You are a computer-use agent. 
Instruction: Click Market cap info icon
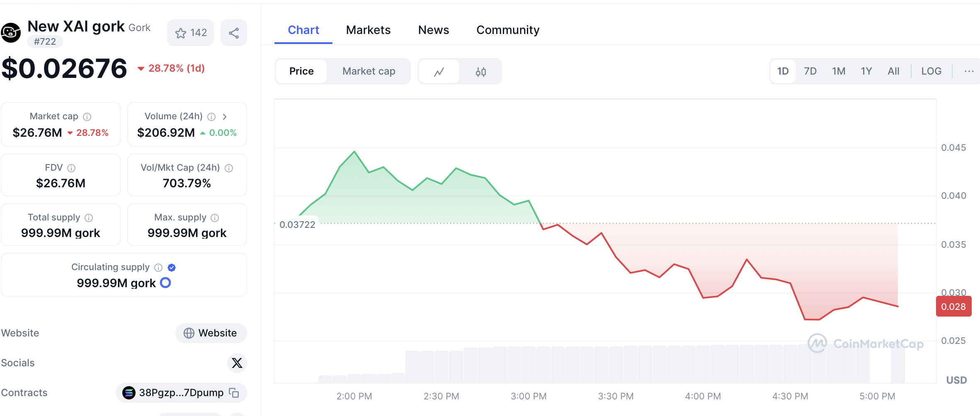[x=87, y=117]
